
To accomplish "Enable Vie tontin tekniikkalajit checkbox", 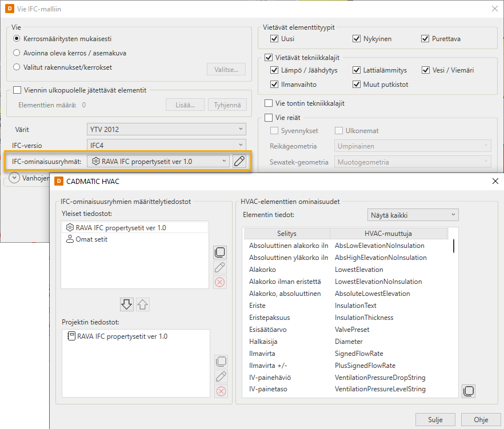I will pos(269,103).
